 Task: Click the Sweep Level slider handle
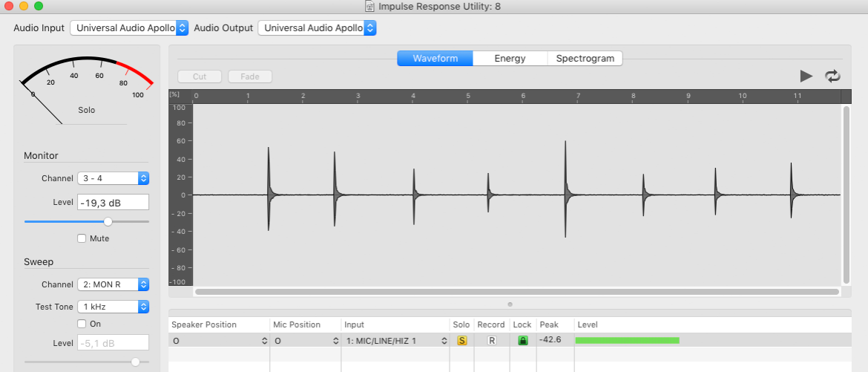(x=135, y=362)
